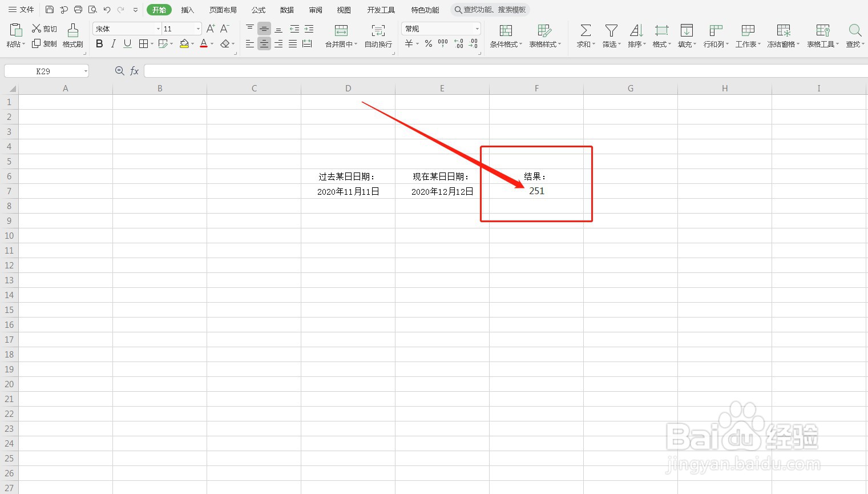Viewport: 868px width, 494px height.
Task: Expand the quick access toolbar customize arrow
Action: point(135,10)
